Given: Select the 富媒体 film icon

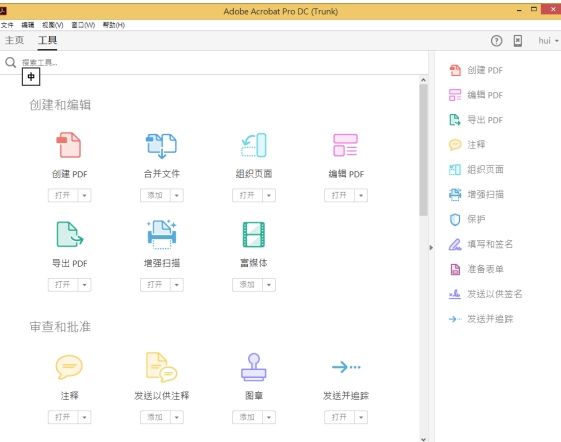Looking at the screenshot, I should (254, 234).
